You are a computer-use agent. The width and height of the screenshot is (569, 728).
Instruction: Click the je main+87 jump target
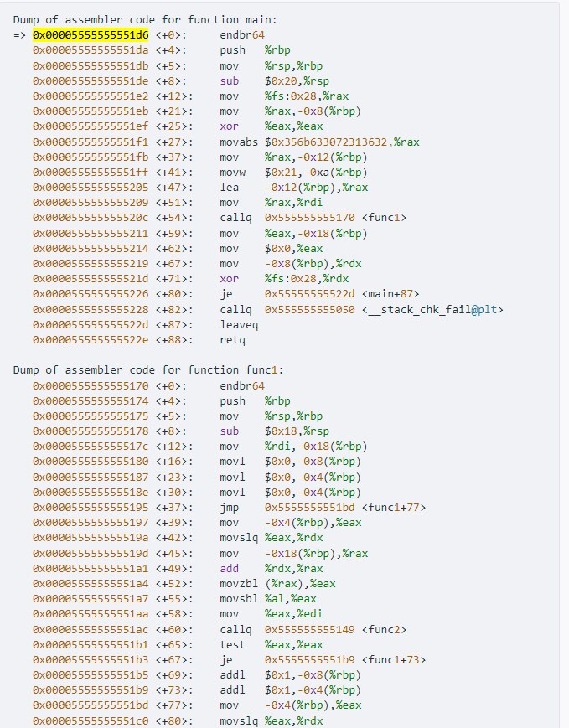click(342, 294)
